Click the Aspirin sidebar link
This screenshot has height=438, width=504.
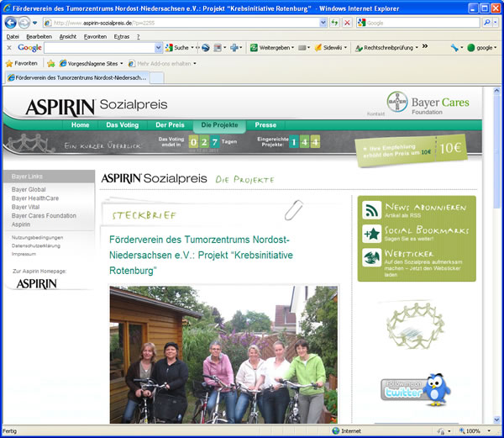click(21, 224)
